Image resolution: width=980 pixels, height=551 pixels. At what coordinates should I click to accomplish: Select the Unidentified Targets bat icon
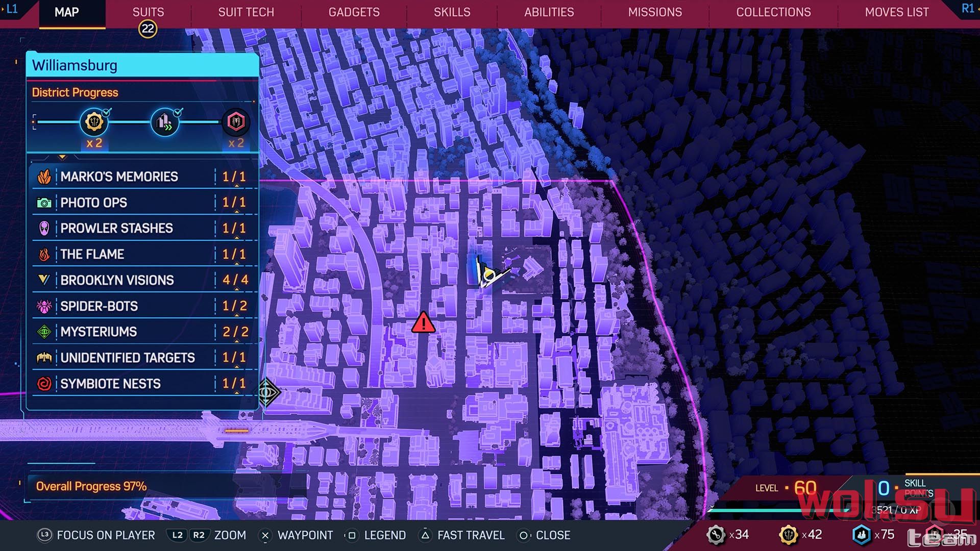point(44,358)
